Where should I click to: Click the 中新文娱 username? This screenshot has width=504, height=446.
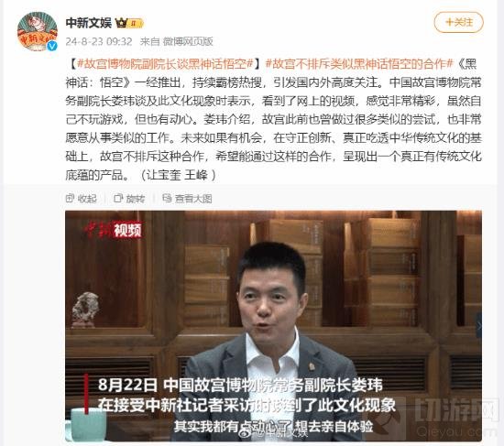coord(89,23)
